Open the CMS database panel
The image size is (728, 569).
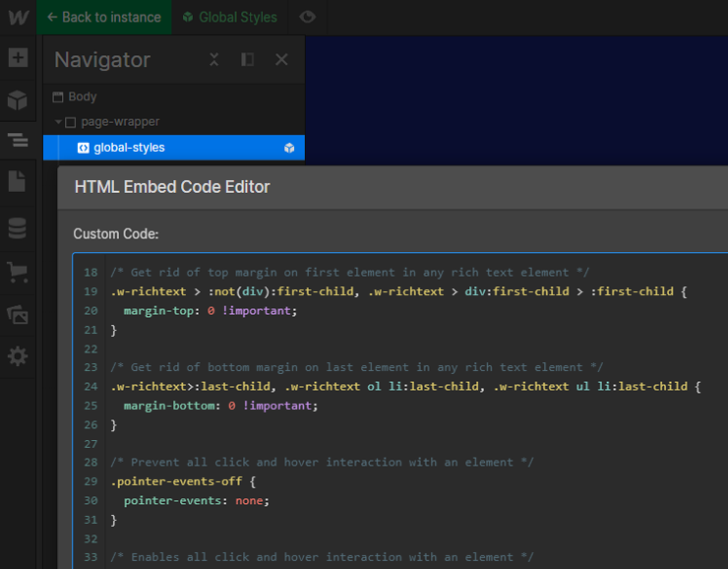coord(18,228)
